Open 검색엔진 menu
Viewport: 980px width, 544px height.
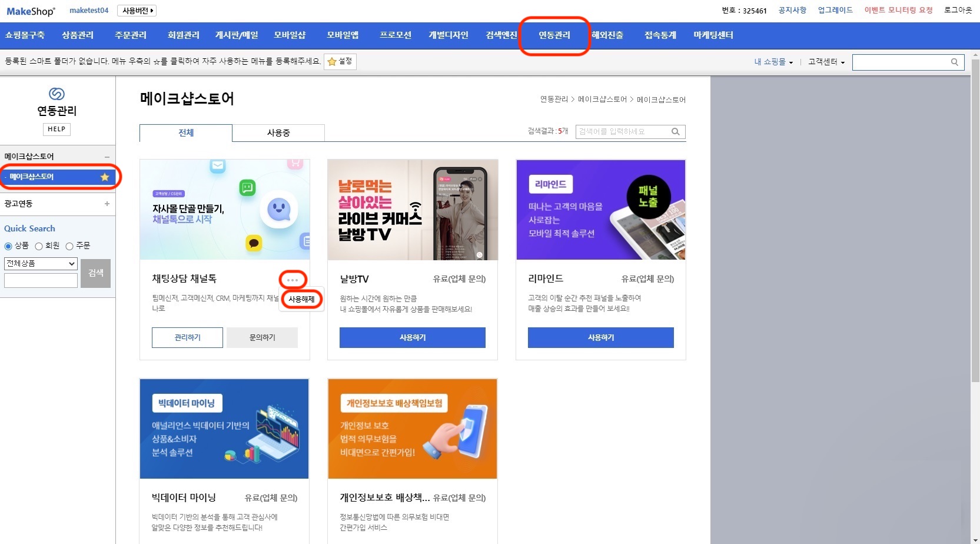click(x=501, y=35)
